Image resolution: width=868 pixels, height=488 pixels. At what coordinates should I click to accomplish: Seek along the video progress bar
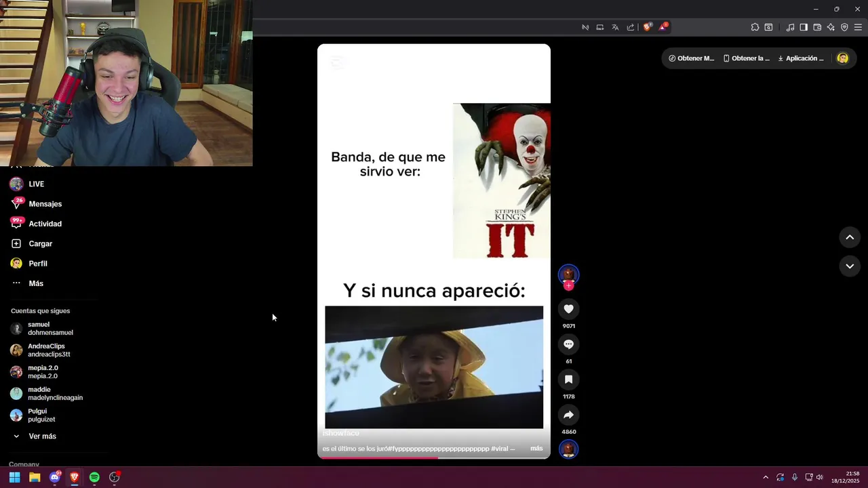(x=434, y=457)
